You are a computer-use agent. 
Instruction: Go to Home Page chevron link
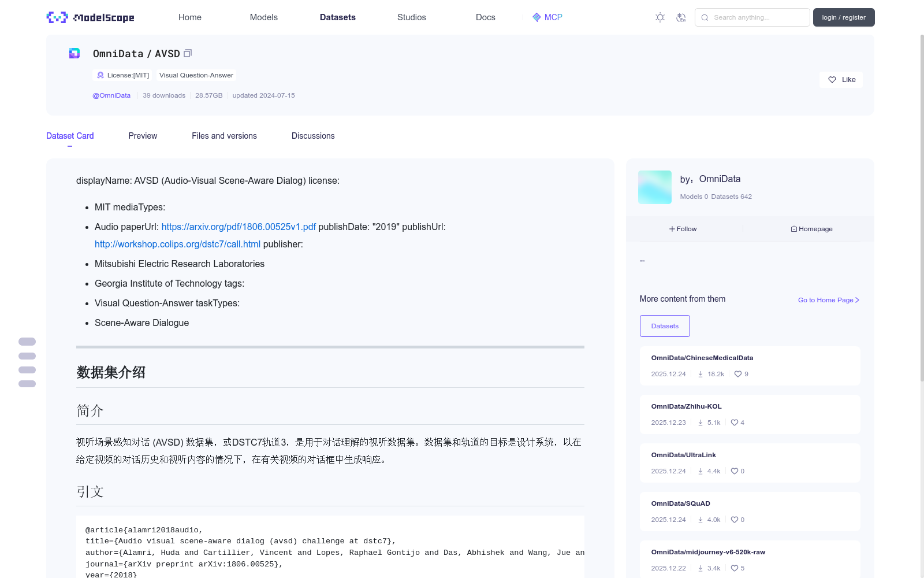coord(829,300)
